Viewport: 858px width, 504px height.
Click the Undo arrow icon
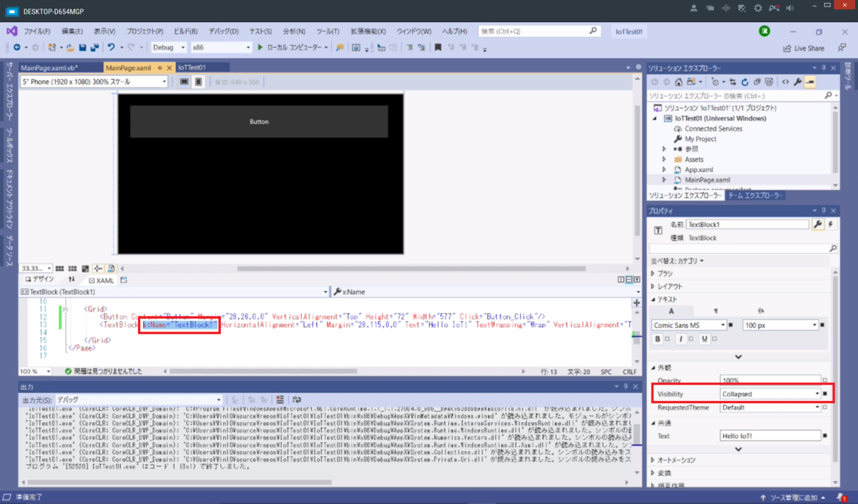(x=111, y=47)
